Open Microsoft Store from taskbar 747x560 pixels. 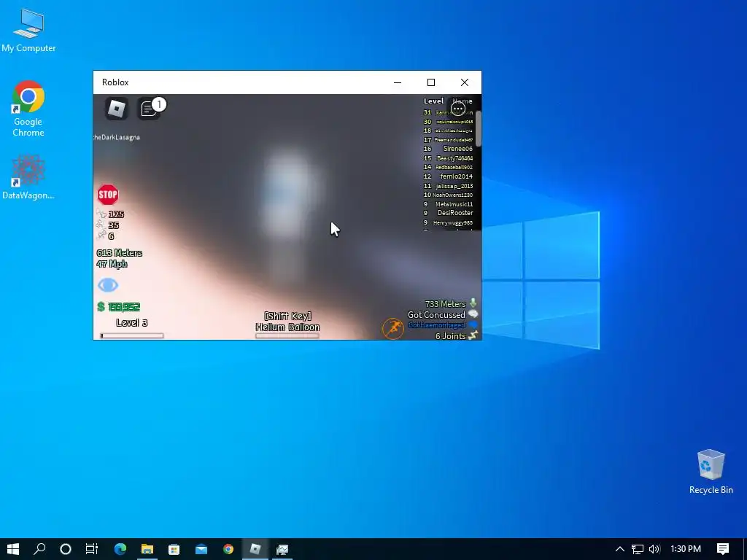(174, 549)
